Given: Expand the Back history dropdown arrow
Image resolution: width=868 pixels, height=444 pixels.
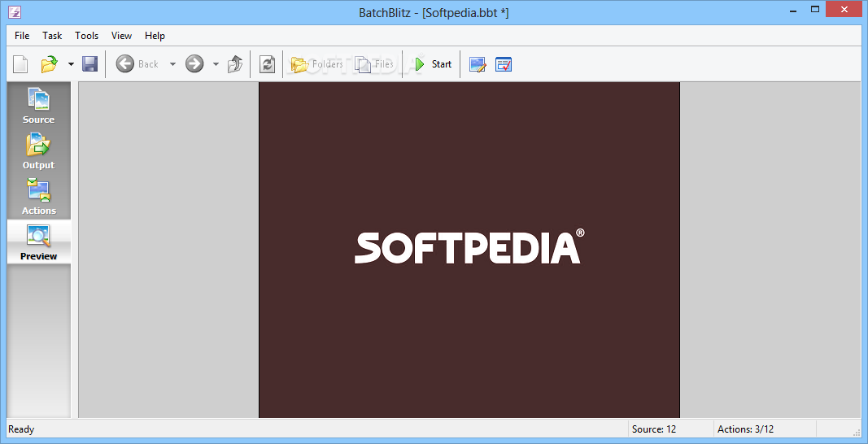Looking at the screenshot, I should pyautogui.click(x=172, y=64).
